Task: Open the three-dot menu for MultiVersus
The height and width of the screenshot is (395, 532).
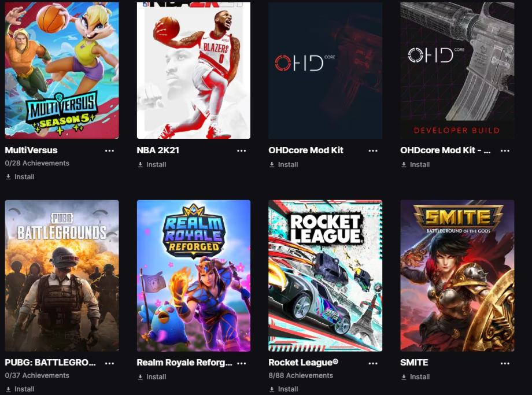Action: (109, 151)
